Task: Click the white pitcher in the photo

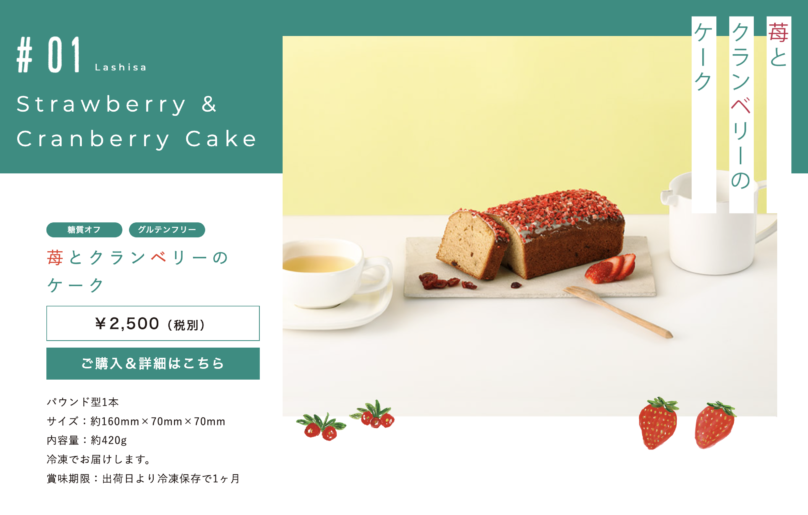Action: pos(718,223)
